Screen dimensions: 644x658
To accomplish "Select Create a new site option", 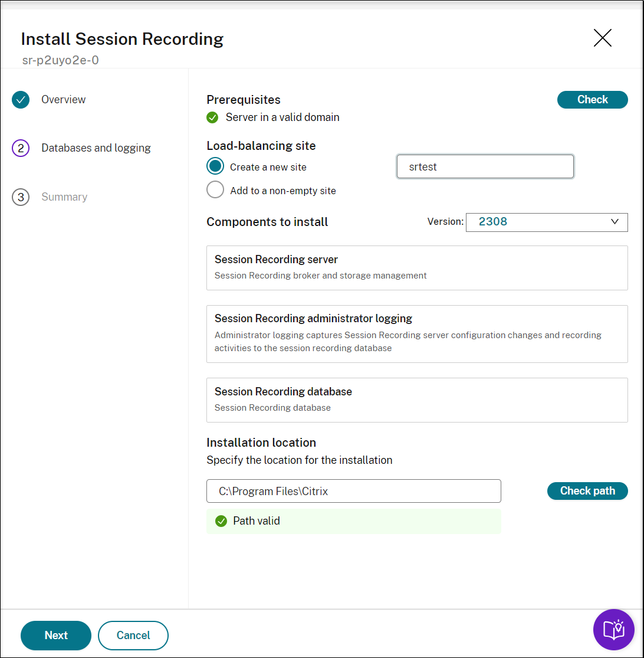I will pos(215,166).
